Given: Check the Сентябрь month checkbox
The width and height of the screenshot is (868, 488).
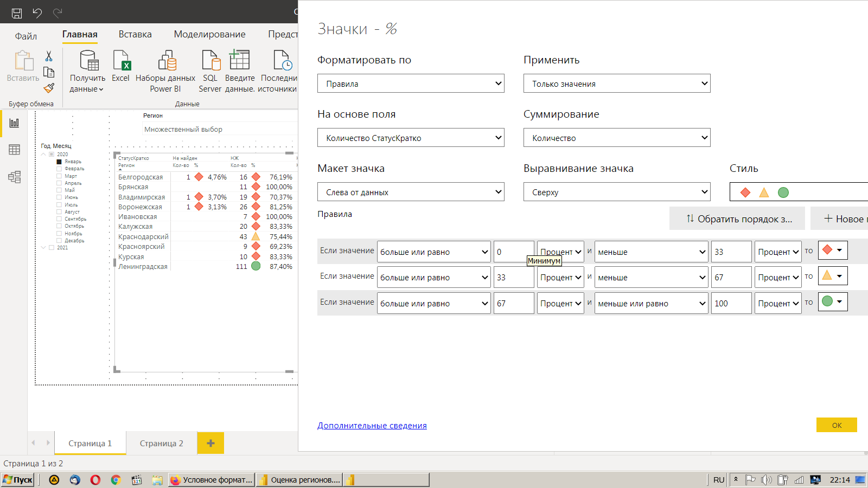Looking at the screenshot, I should [x=59, y=219].
